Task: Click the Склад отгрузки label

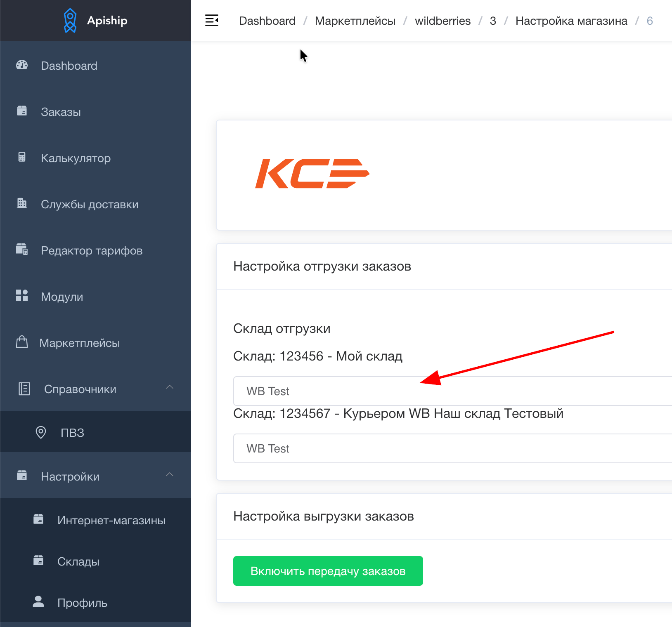Action: click(x=282, y=328)
